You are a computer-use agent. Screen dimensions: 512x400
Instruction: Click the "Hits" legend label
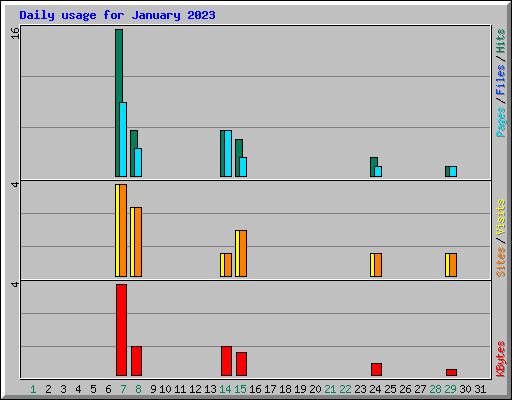pyautogui.click(x=500, y=41)
